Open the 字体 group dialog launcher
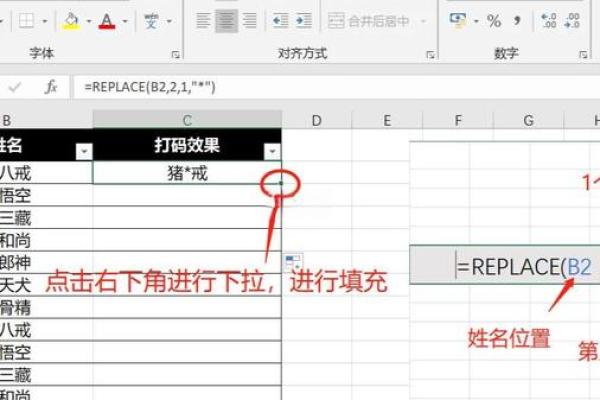 [176, 55]
